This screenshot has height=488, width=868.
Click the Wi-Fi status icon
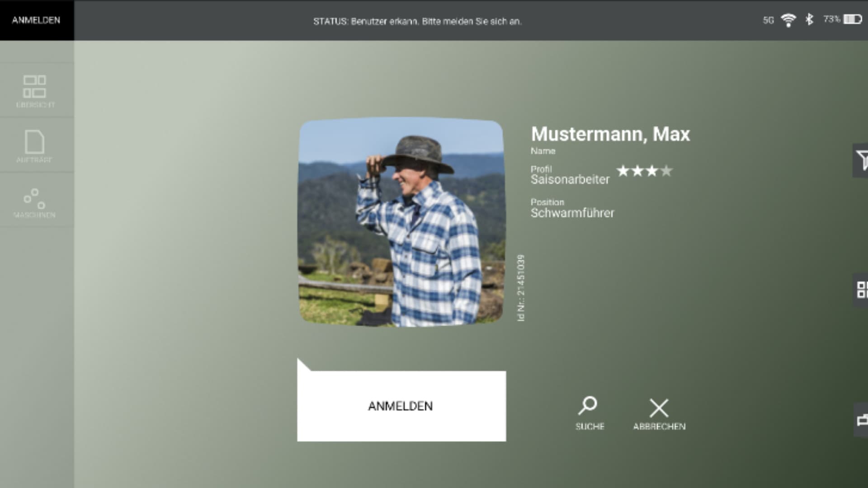(x=788, y=20)
